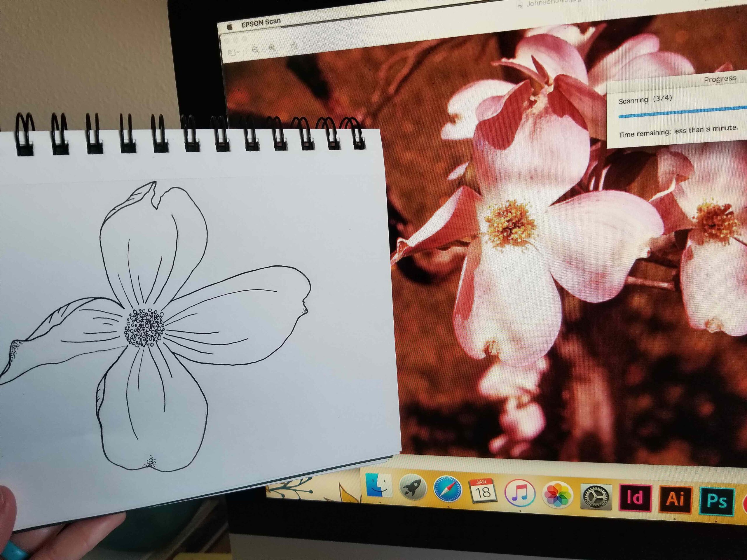Launch Adobe InDesign from dock
The height and width of the screenshot is (560, 747).
click(x=635, y=498)
